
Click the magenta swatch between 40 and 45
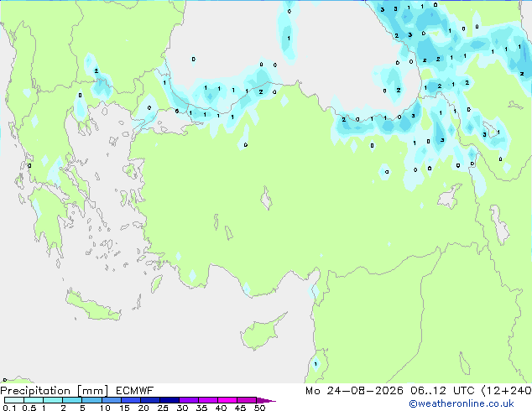[227, 400]
